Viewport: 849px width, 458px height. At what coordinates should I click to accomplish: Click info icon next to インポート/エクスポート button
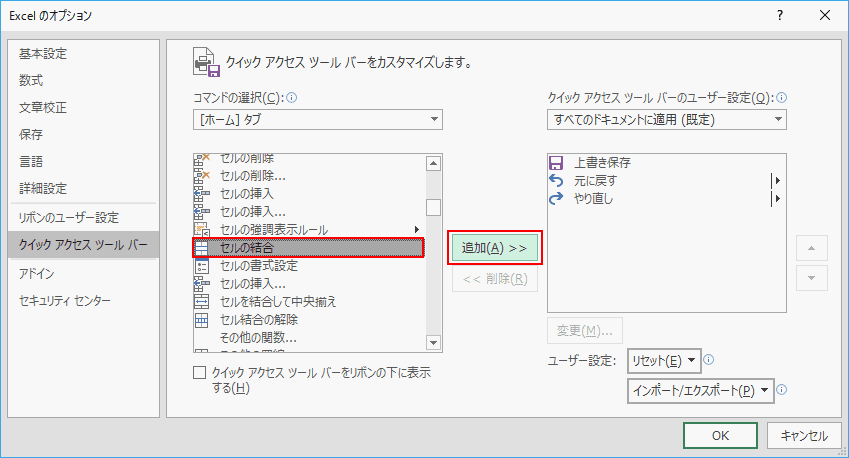click(781, 390)
